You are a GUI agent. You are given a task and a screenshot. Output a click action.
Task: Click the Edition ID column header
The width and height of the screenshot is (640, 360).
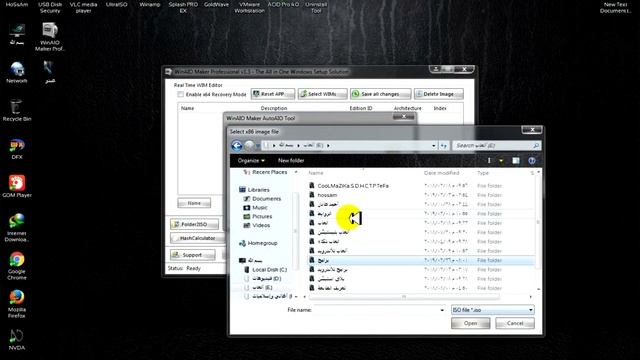point(361,108)
